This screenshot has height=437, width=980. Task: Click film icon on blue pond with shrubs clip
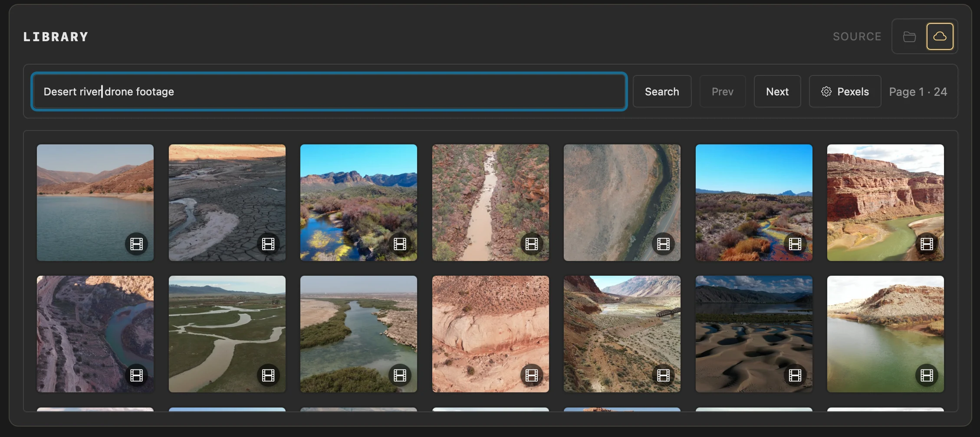(x=400, y=244)
